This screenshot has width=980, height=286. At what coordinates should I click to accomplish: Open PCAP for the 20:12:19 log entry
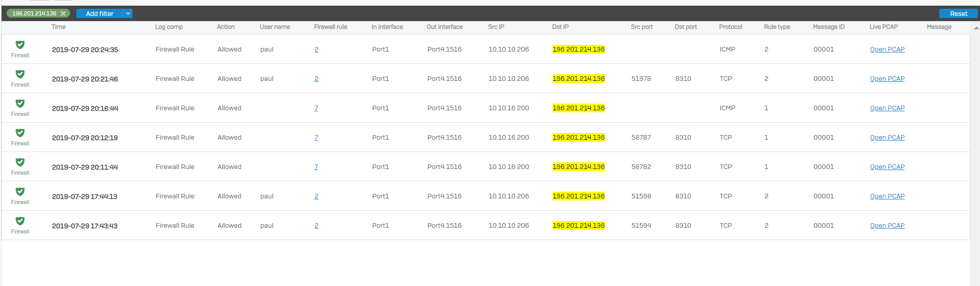[887, 138]
